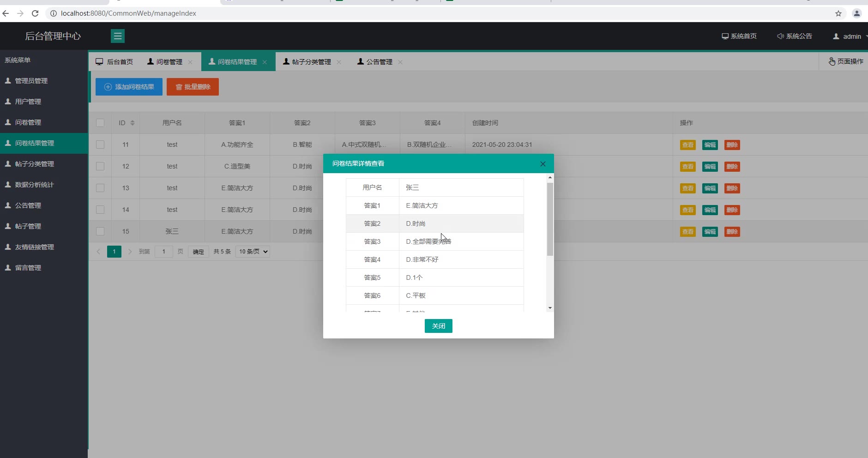
Task: Close the 问卷结果详情查看 dialog with X
Action: coord(543,164)
